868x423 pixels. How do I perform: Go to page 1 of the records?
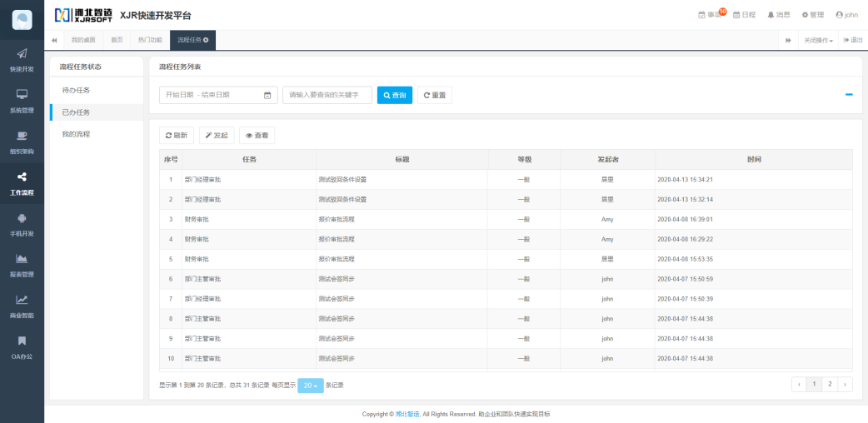(814, 384)
